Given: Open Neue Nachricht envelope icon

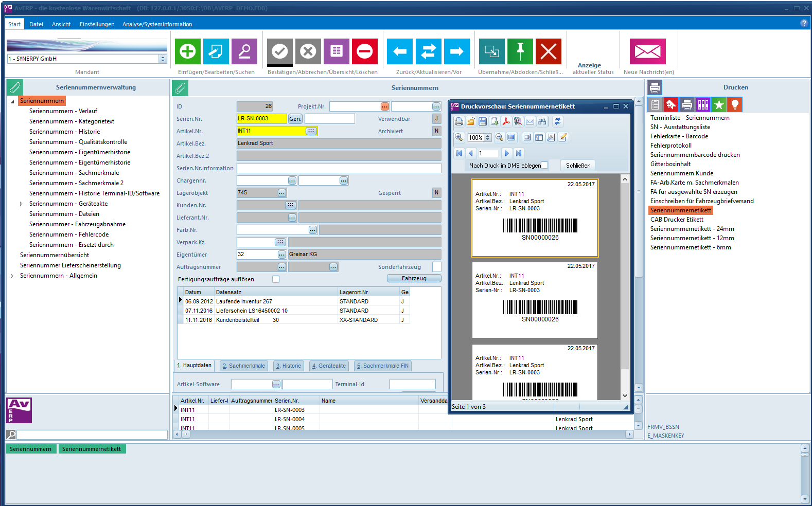Looking at the screenshot, I should pos(647,51).
